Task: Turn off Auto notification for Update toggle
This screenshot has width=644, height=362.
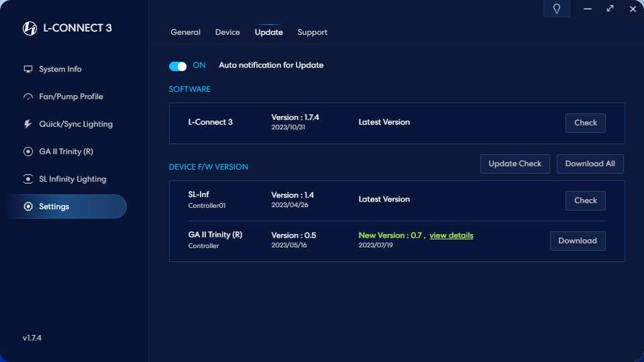Action: (178, 66)
